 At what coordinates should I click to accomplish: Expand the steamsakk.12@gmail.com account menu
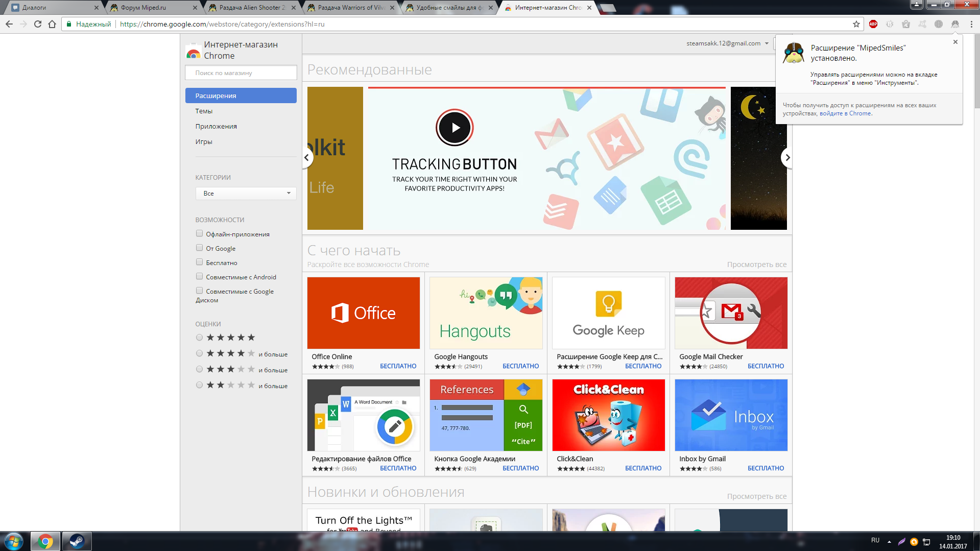click(727, 43)
